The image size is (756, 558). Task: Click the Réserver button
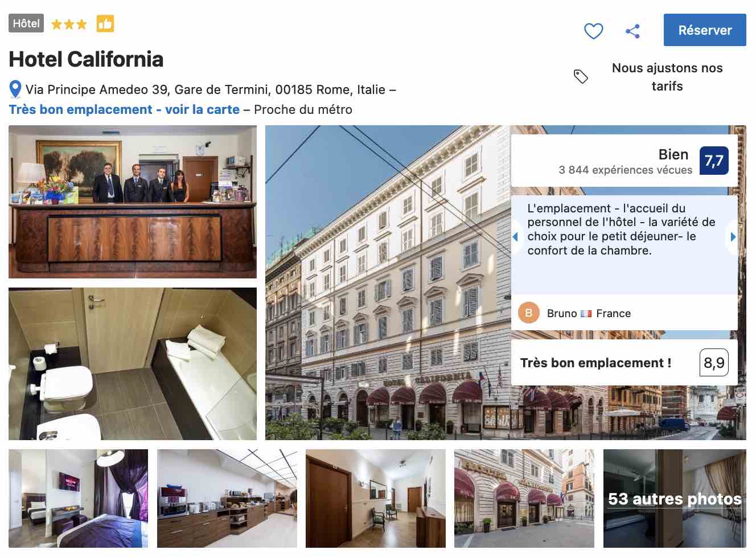tap(705, 30)
